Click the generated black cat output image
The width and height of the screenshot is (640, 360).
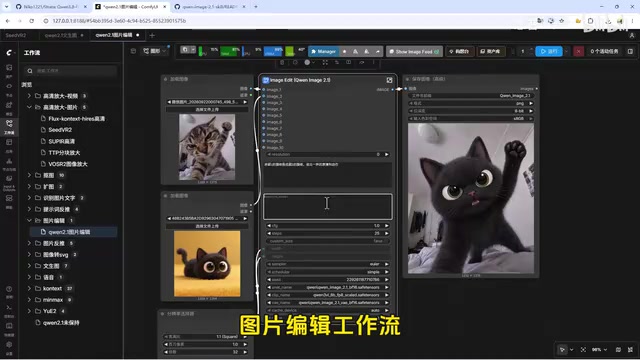coord(471,198)
